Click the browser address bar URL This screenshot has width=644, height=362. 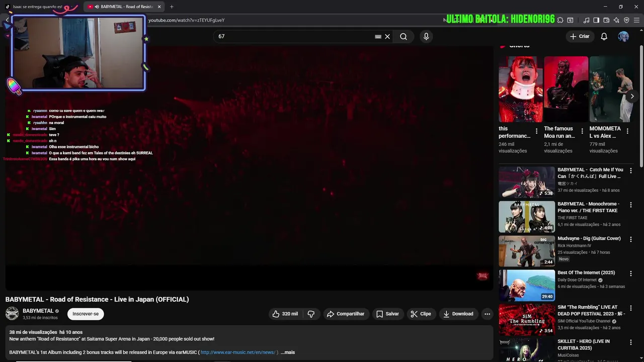[186, 20]
